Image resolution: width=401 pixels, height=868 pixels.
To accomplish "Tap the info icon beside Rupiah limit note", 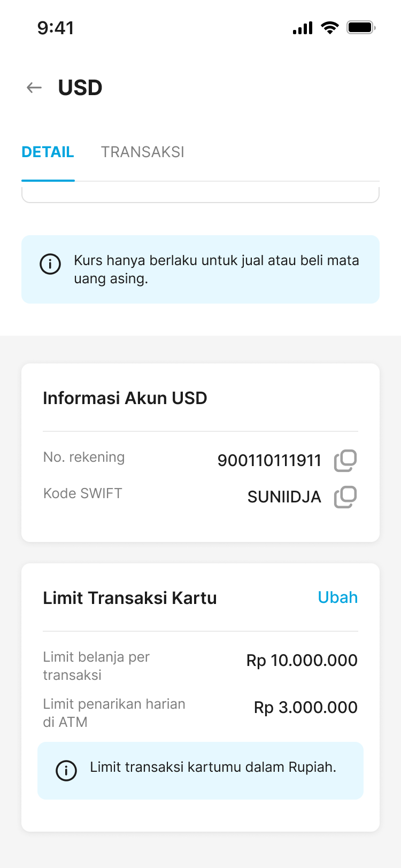I will point(66,771).
